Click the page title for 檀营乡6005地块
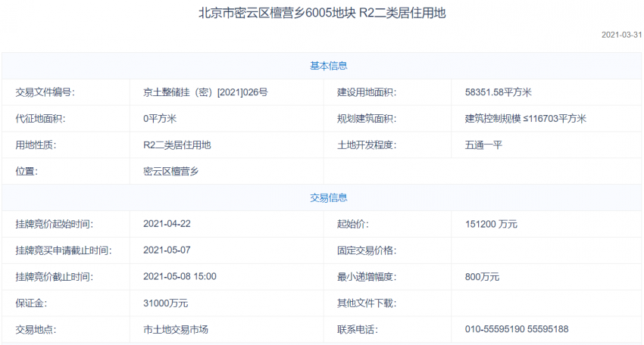 coord(322,14)
